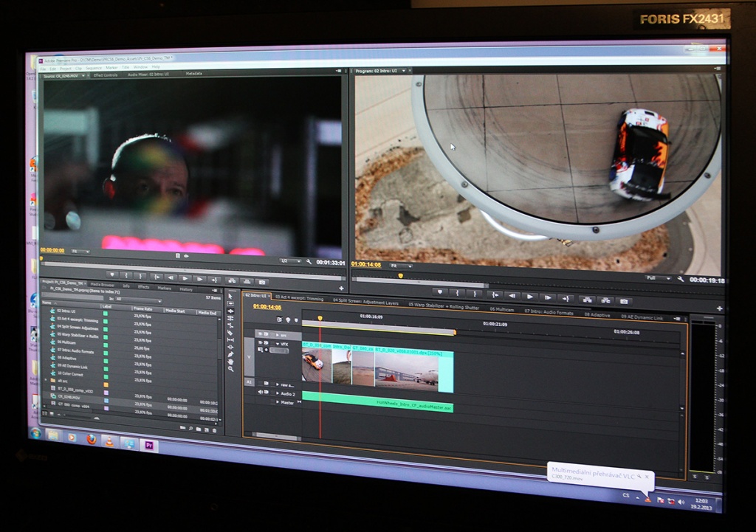Image resolution: width=756 pixels, height=532 pixels.
Task: Go to Out point in Program monitor
Action: (566, 298)
